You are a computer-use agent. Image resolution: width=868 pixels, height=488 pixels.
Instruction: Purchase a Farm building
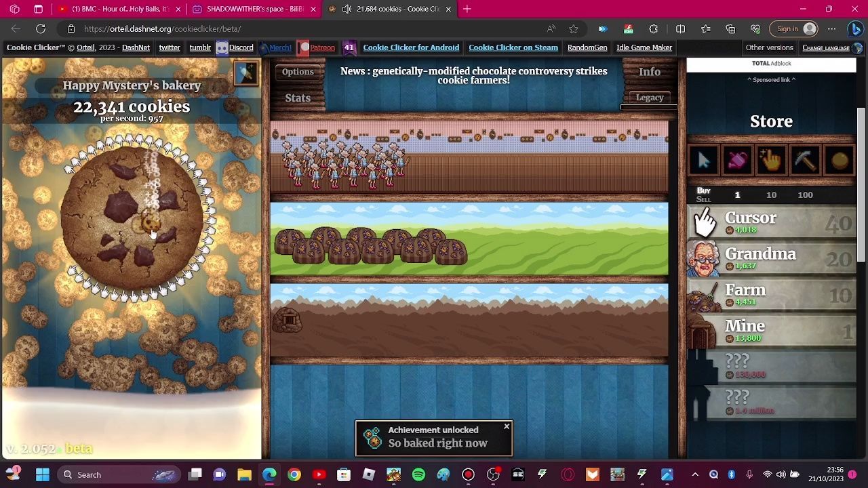point(771,295)
